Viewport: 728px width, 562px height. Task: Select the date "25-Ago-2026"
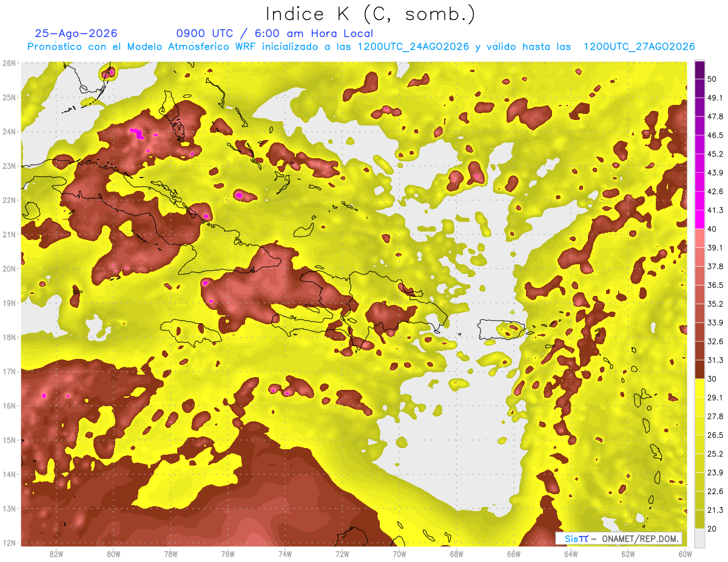(76, 33)
